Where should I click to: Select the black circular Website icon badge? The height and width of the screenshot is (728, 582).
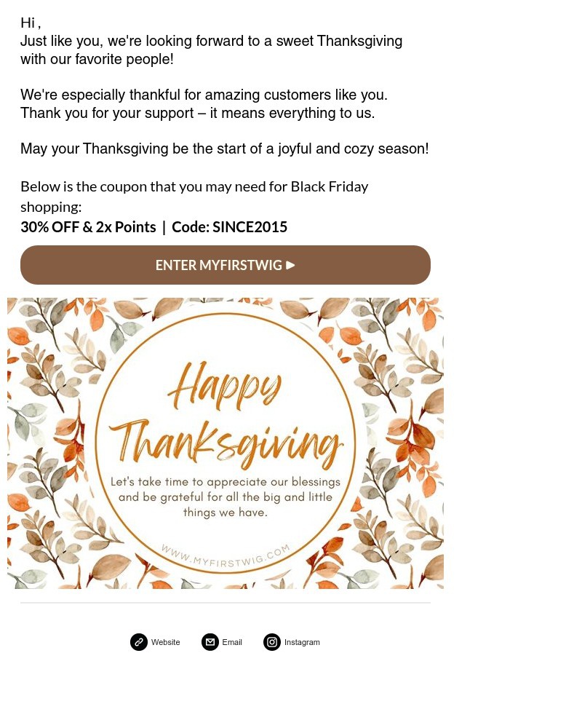(139, 642)
